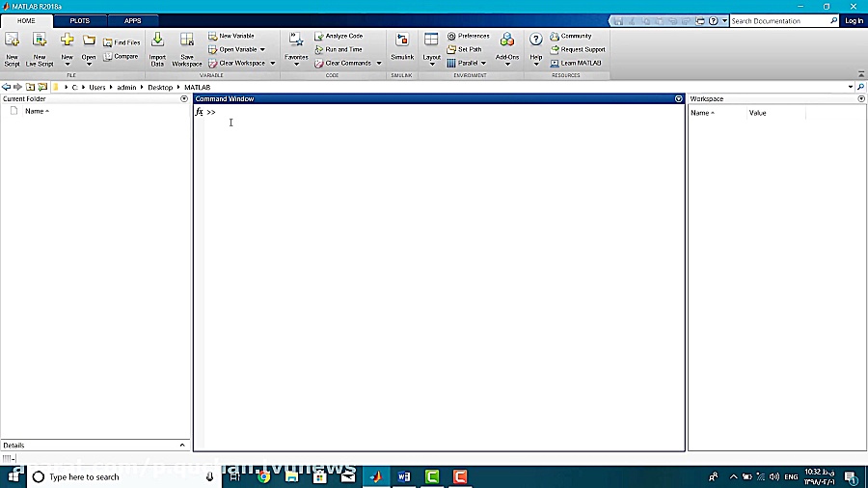
Task: Open Word from the taskbar
Action: [404, 477]
